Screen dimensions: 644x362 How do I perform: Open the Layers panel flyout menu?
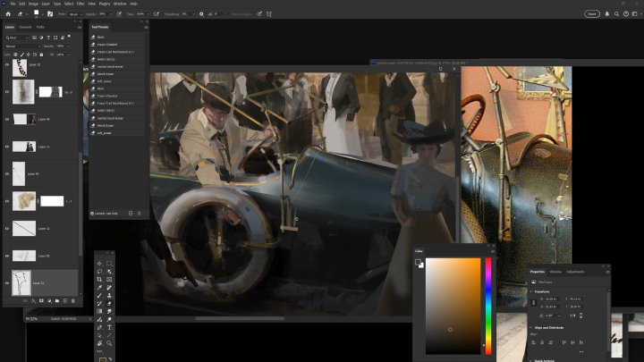(80, 27)
